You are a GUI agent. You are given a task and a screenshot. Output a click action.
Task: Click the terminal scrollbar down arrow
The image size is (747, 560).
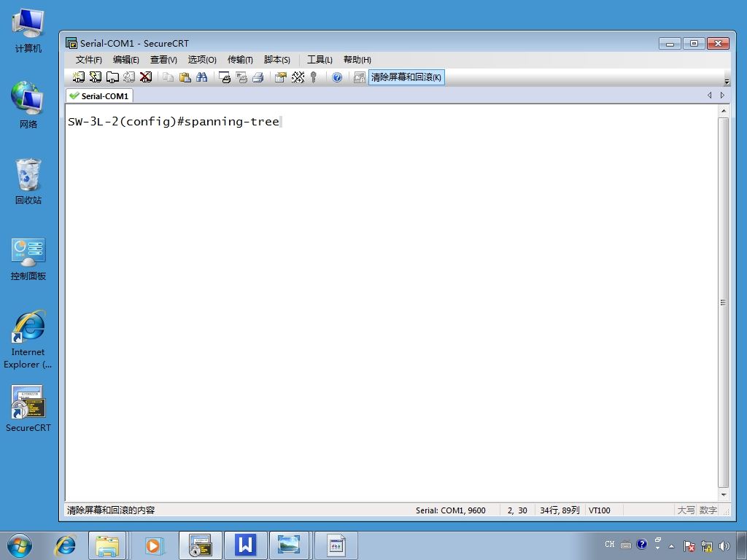click(x=723, y=495)
